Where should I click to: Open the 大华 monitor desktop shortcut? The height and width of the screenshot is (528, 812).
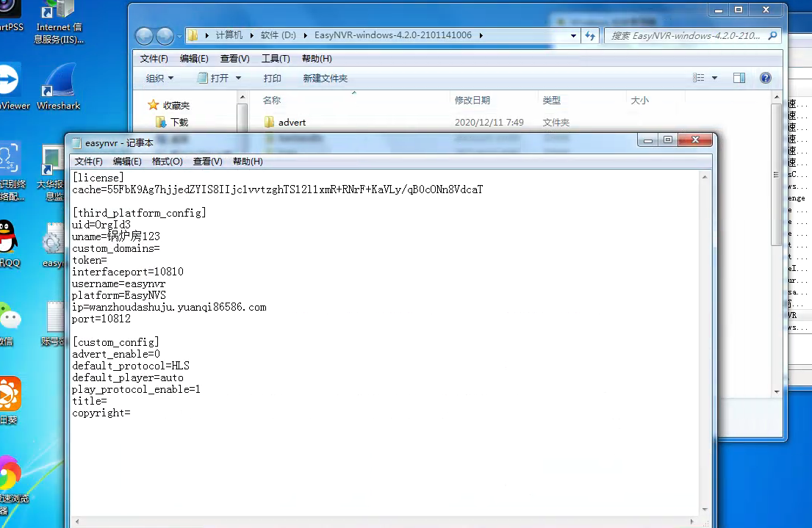click(51, 173)
